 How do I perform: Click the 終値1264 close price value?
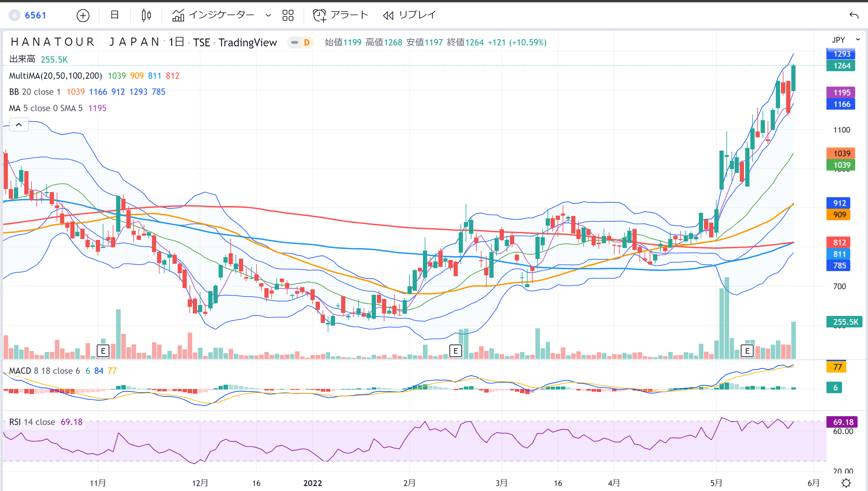click(465, 42)
